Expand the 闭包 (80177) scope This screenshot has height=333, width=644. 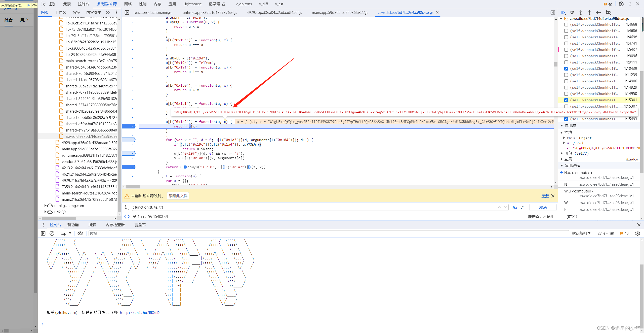click(562, 153)
